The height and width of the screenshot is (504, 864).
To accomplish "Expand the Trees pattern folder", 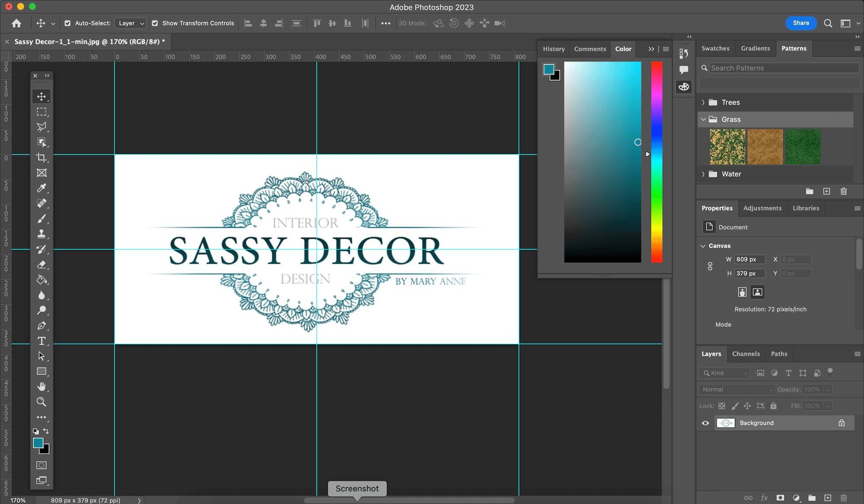I will point(703,102).
